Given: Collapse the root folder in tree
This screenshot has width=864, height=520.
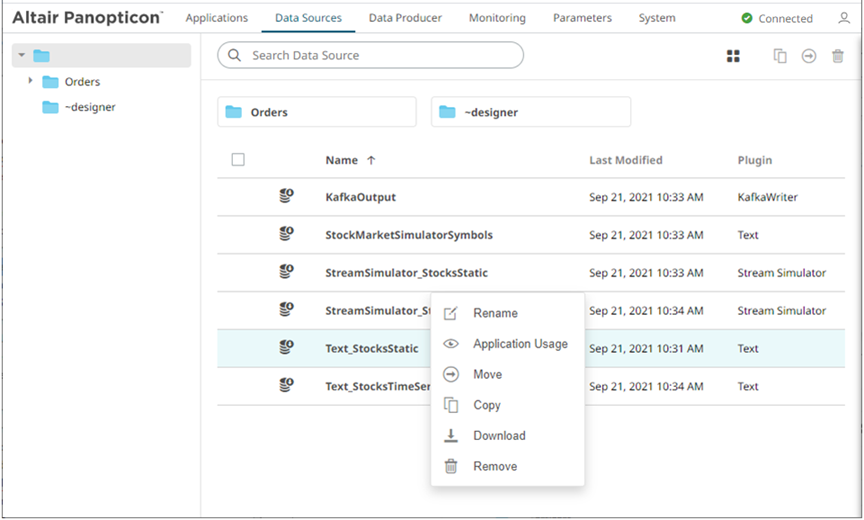Looking at the screenshot, I should pos(19,56).
